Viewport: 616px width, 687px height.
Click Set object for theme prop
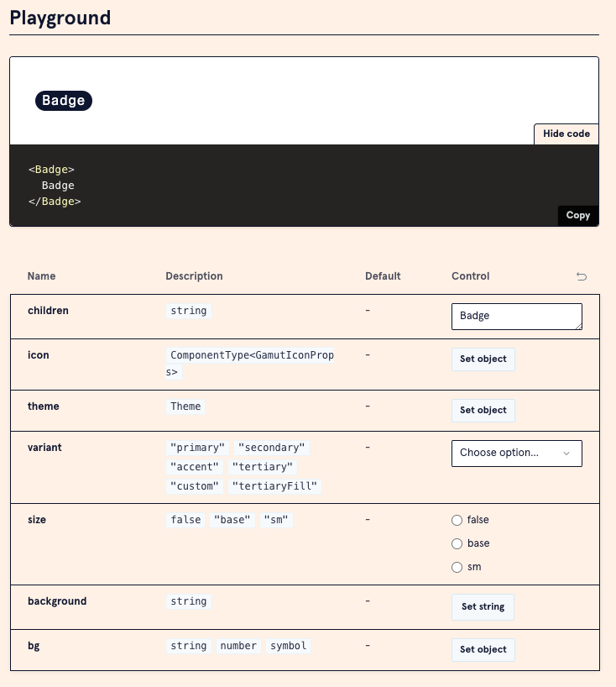click(483, 410)
